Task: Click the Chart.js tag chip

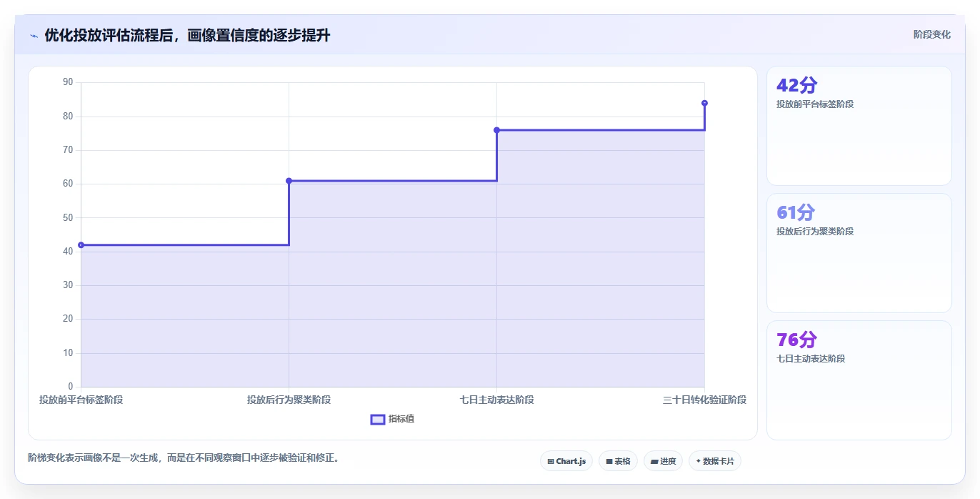Action: [566, 461]
